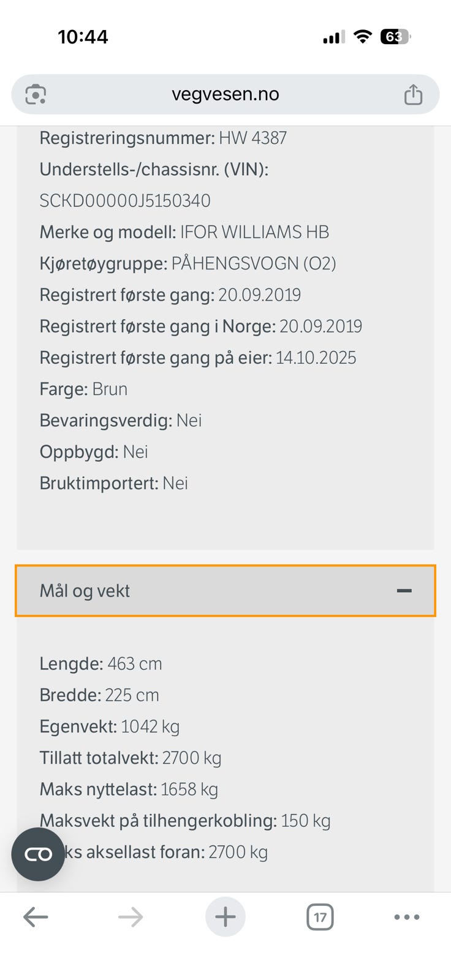451x980 pixels.
Task: Tap the dark round floating button
Action: coord(38,854)
